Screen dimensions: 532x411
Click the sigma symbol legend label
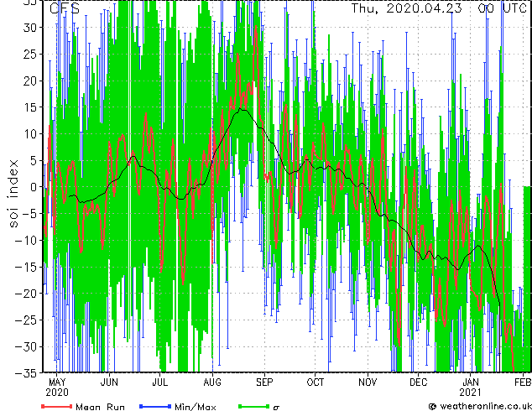coord(276,408)
